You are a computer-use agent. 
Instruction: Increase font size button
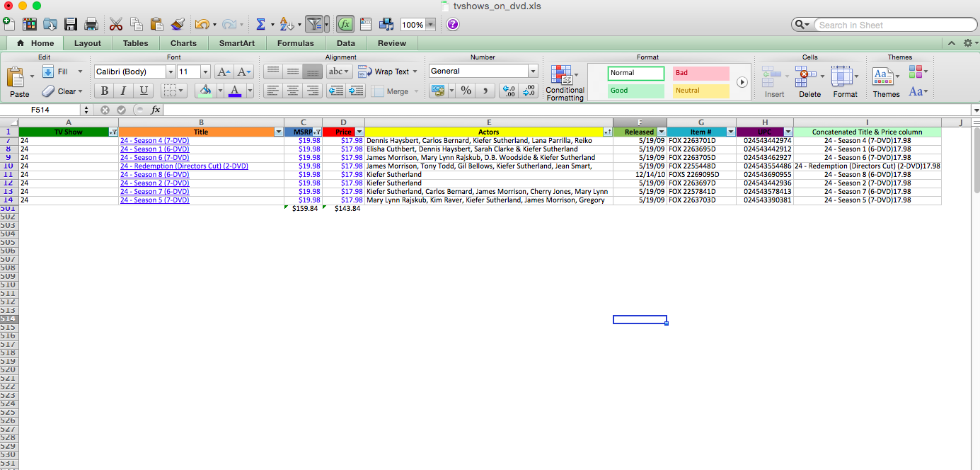(224, 71)
